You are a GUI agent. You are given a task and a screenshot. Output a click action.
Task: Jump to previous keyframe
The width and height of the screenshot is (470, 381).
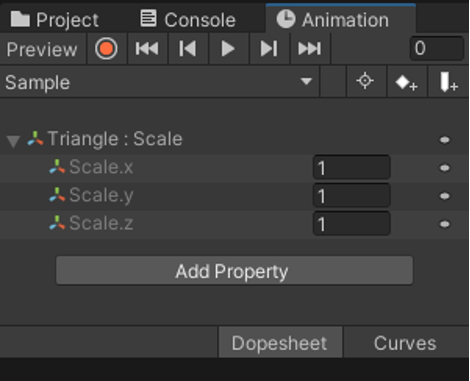click(x=188, y=49)
